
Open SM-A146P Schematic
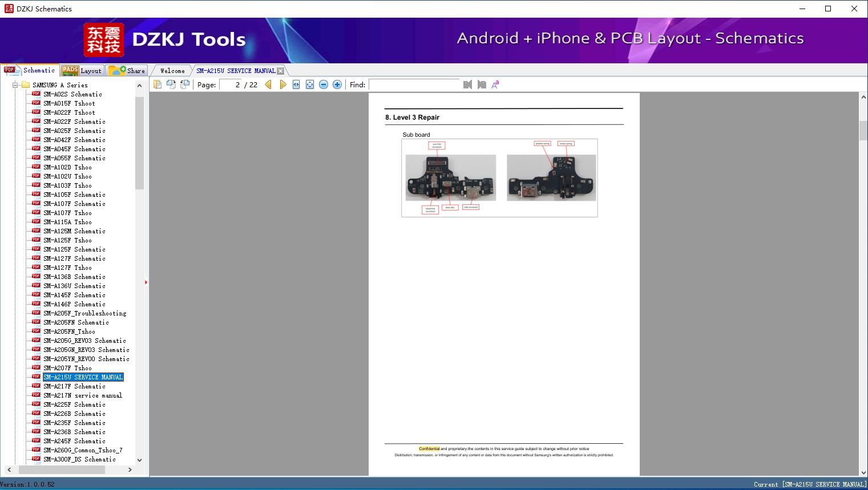coord(74,304)
